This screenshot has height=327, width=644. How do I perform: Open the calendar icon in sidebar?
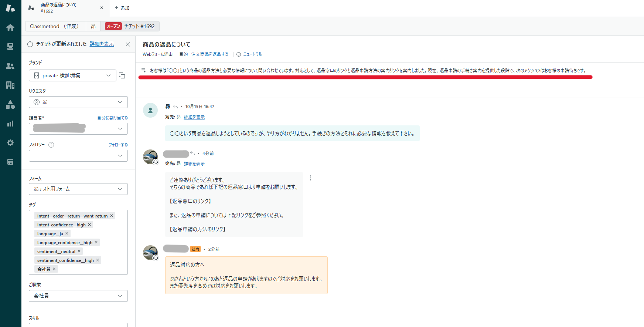click(10, 162)
